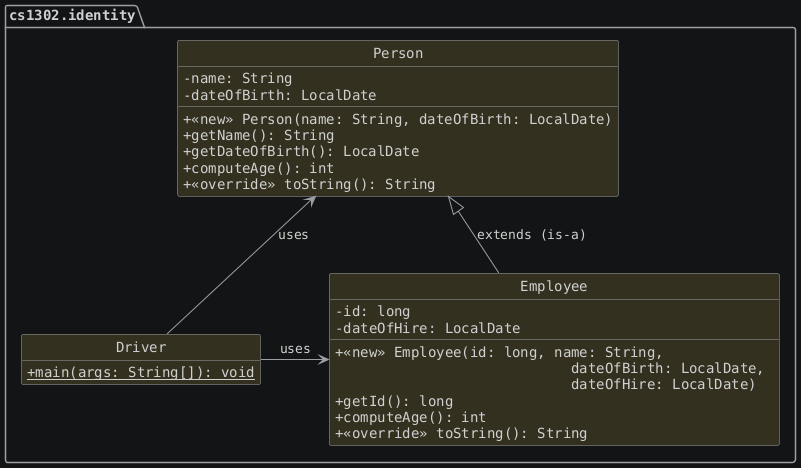Select the +getName(): String method

point(258,135)
